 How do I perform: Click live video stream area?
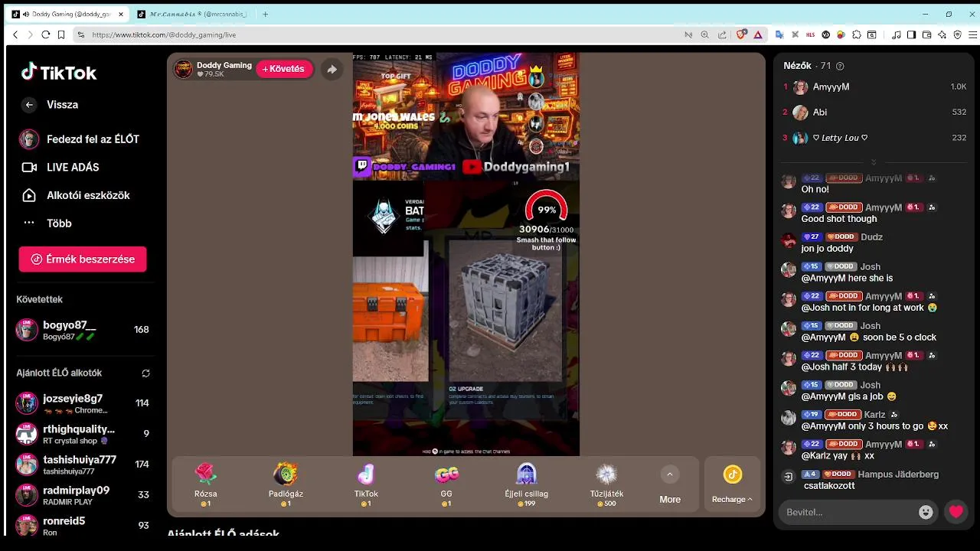(x=465, y=254)
